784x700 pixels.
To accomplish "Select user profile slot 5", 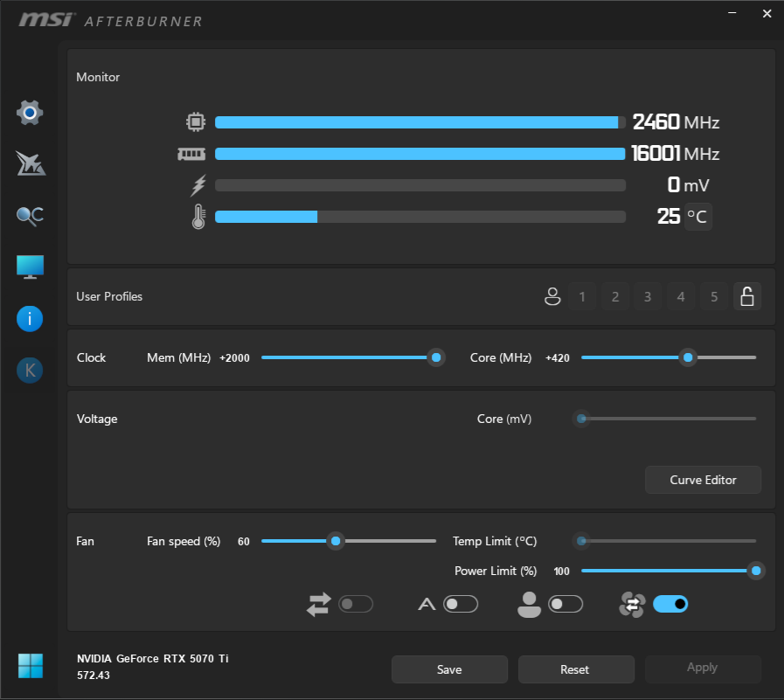I will (x=714, y=297).
